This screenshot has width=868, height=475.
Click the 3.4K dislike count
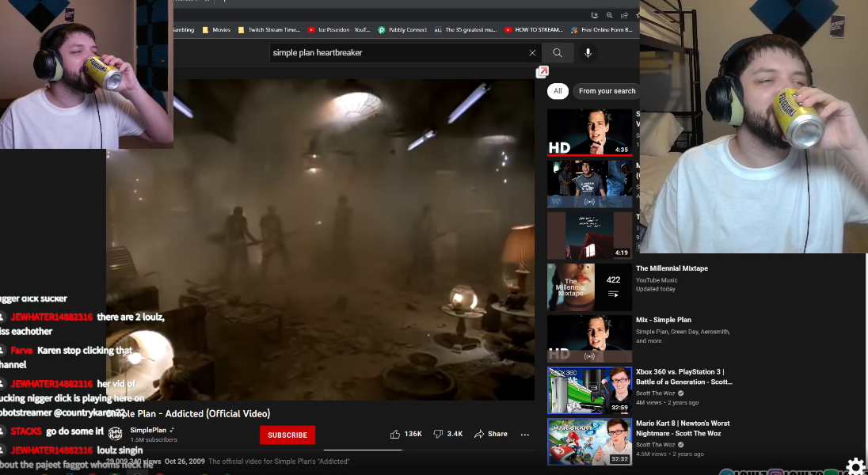coord(455,434)
